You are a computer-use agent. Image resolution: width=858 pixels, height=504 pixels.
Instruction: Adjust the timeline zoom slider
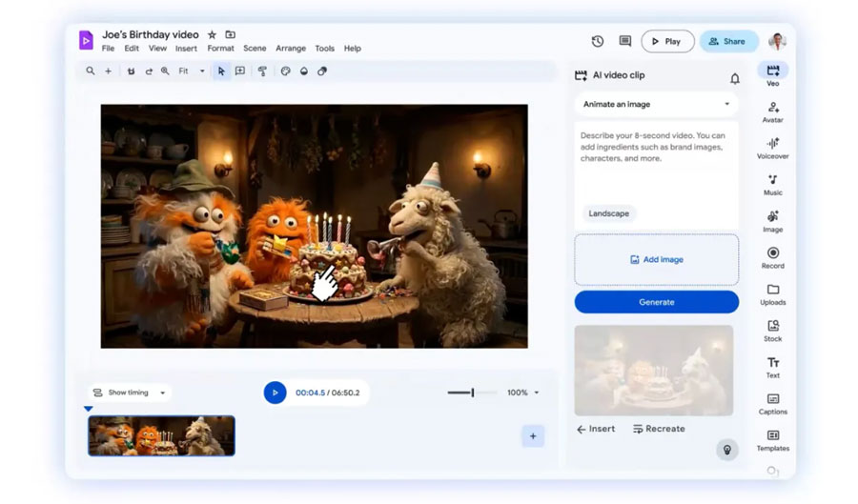point(472,393)
